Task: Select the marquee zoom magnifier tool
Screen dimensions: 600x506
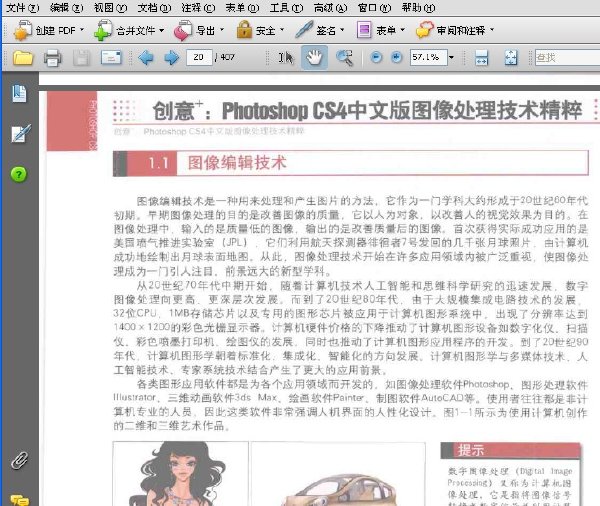Action: [344, 58]
